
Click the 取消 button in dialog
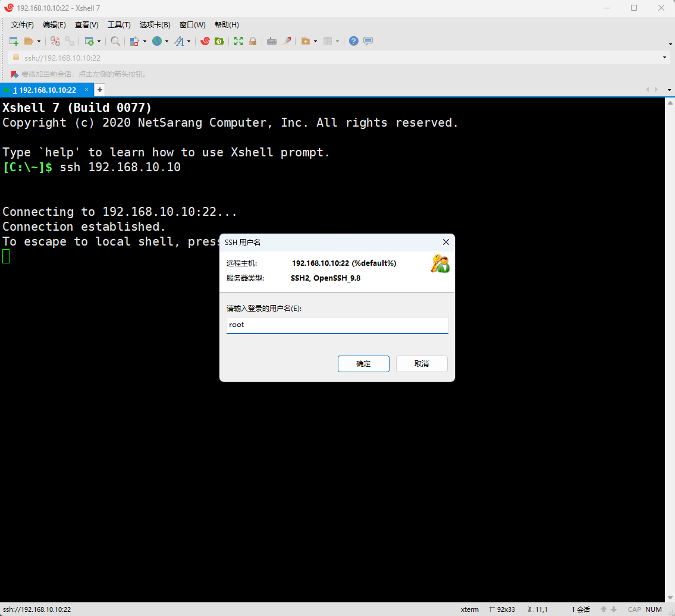click(x=422, y=364)
